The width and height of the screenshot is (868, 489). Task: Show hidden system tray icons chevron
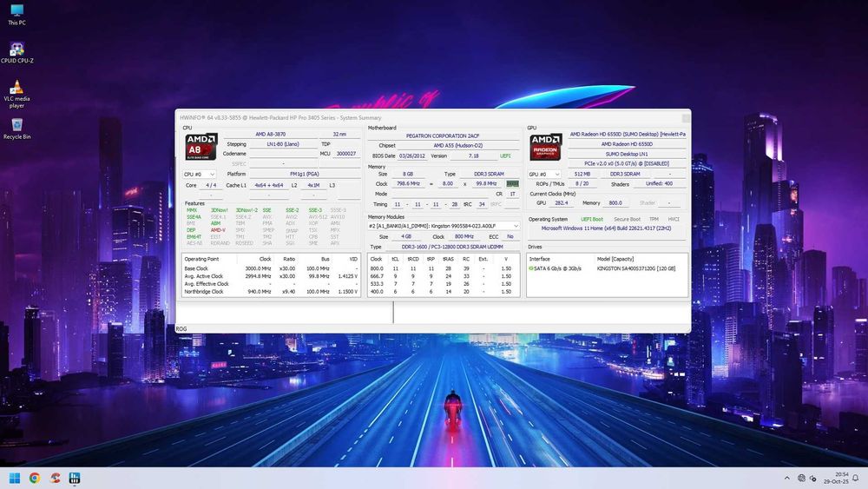786,478
